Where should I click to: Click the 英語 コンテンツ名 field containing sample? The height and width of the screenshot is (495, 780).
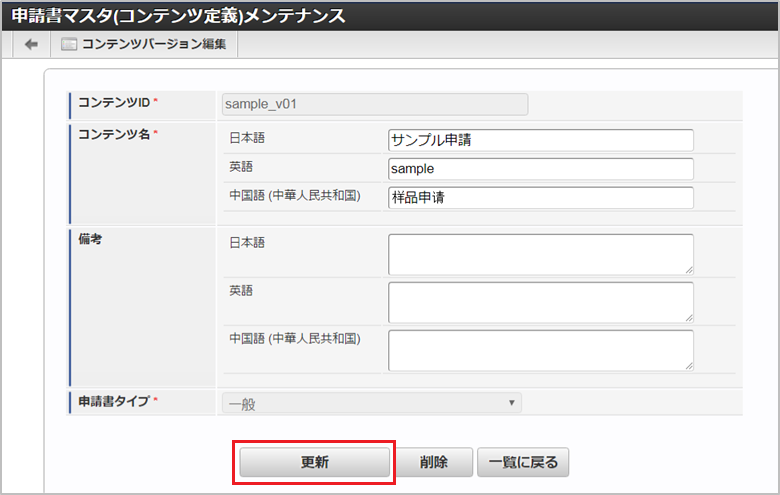pyautogui.click(x=540, y=169)
